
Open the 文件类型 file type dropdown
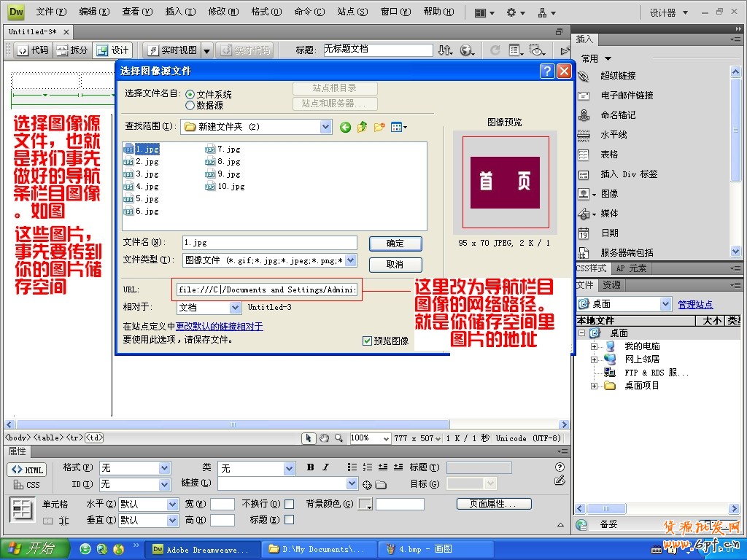(349, 260)
